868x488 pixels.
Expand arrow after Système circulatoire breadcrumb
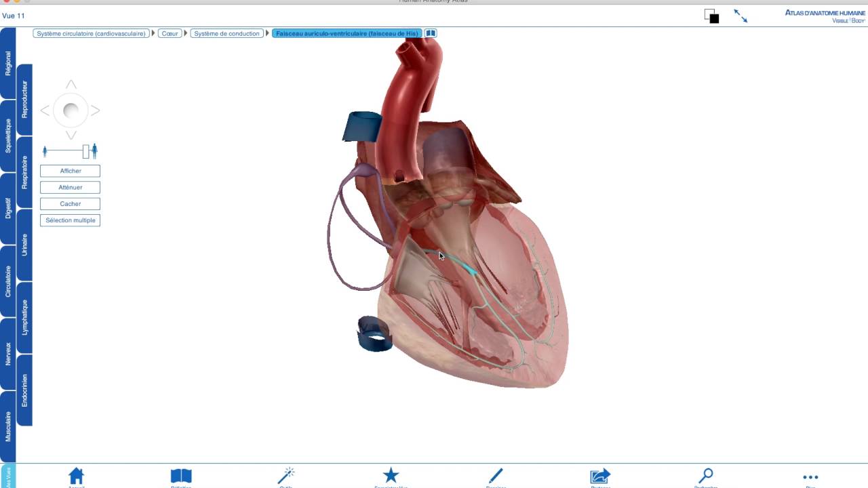154,33
